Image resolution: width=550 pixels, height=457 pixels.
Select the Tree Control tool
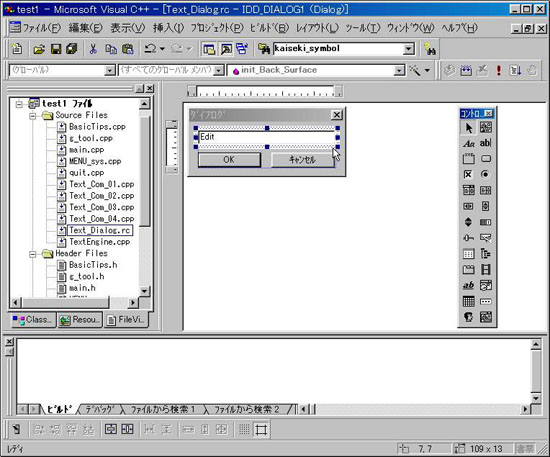coord(485,254)
